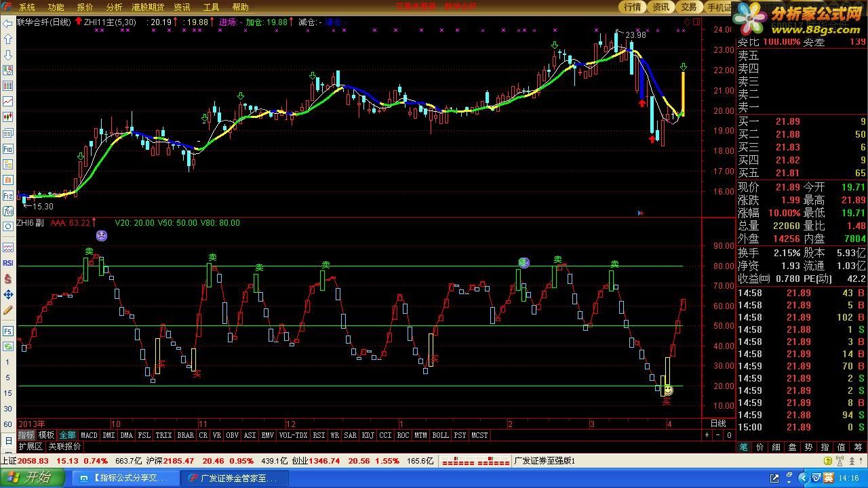Click the + zoom button below chart
This screenshot has width=868, height=488.
(x=707, y=435)
